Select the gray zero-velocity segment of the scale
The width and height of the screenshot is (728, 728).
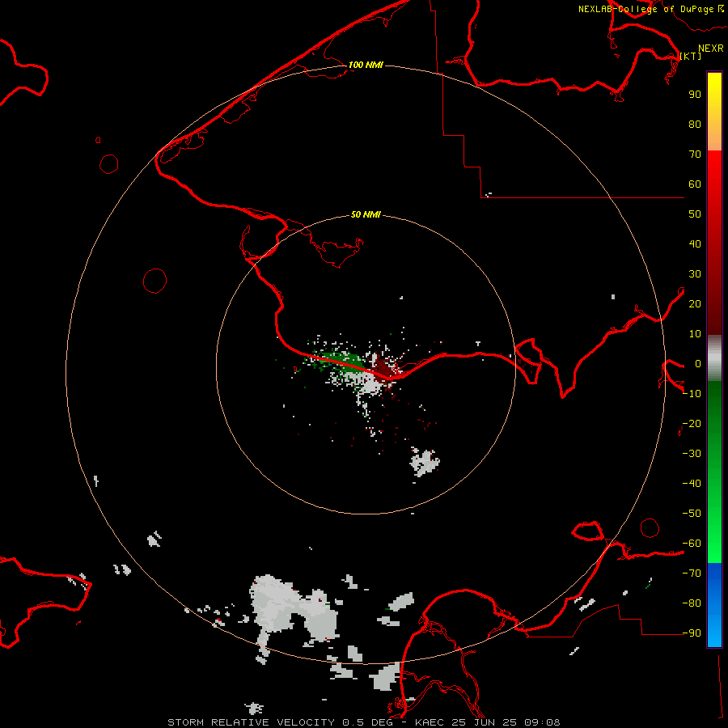[714, 358]
